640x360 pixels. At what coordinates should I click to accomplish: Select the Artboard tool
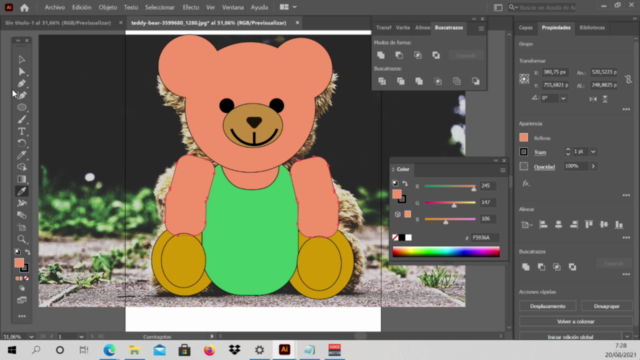coord(22,227)
